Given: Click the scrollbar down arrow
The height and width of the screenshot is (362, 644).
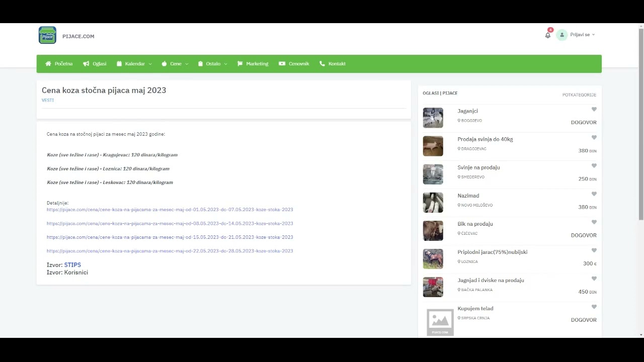Looking at the screenshot, I should (x=641, y=335).
